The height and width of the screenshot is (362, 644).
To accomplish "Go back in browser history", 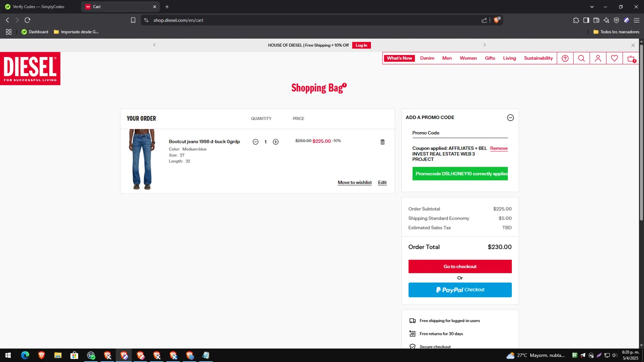I will [7, 20].
